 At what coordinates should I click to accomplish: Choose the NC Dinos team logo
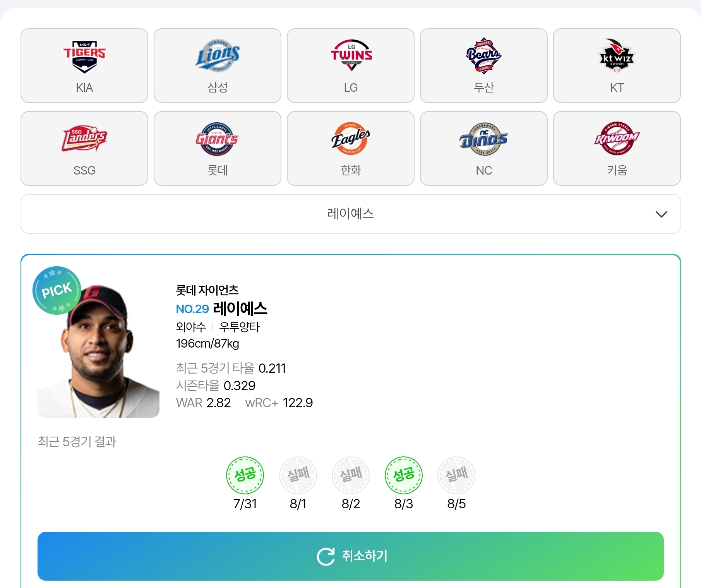coord(483,139)
